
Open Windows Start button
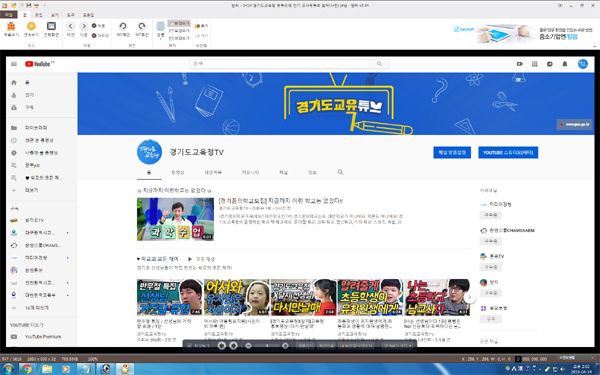point(7,369)
